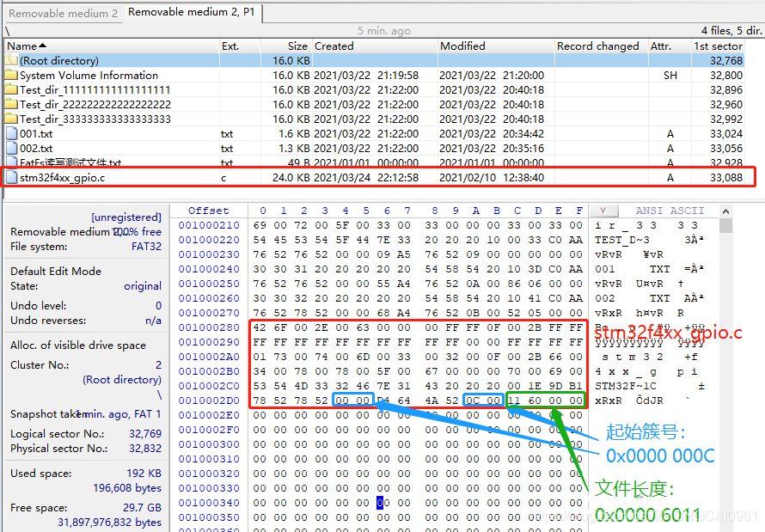Click the Offset column header in hex view
The height and width of the screenshot is (532, 765).
coord(209,211)
